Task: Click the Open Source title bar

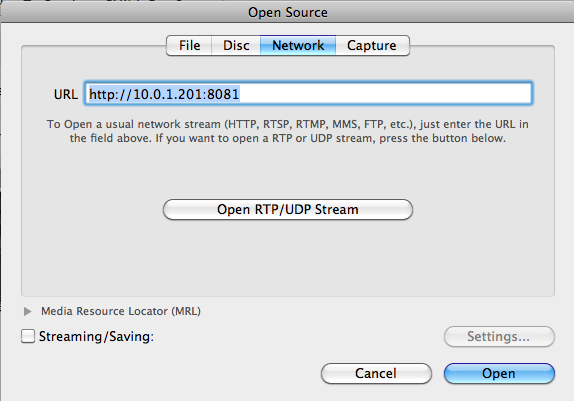Action: click(288, 12)
